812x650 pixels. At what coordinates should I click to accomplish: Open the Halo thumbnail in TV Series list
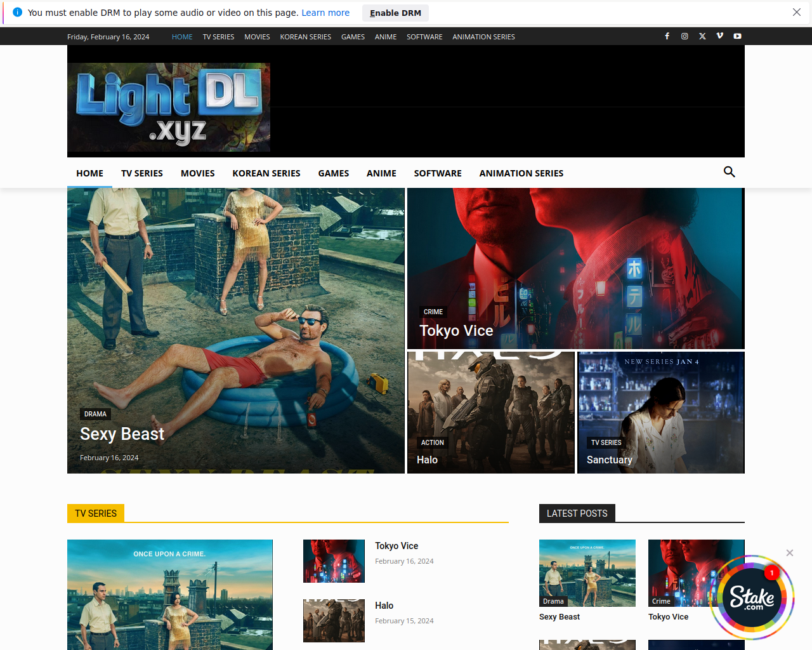click(334, 621)
